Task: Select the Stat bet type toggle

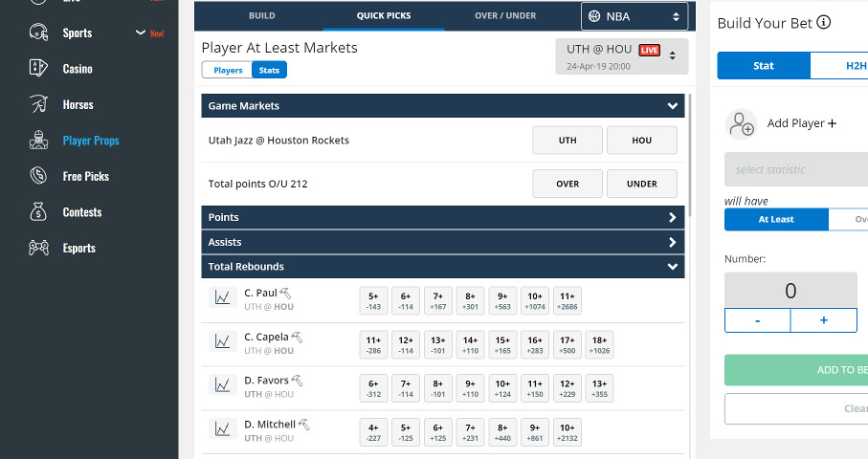Action: [x=764, y=66]
